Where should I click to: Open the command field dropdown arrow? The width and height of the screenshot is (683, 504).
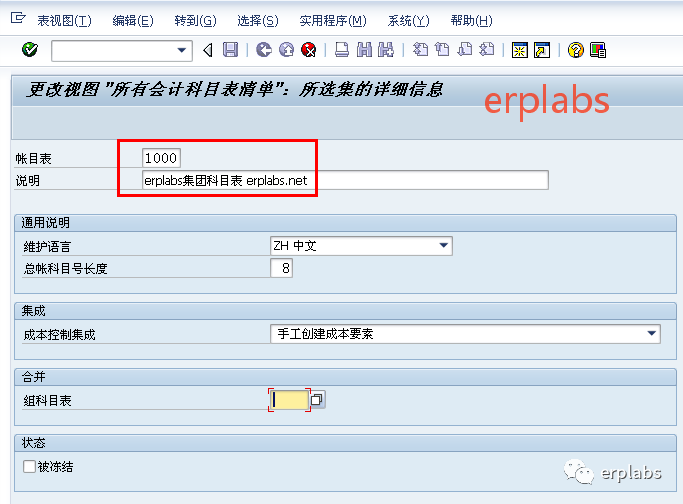pos(182,51)
